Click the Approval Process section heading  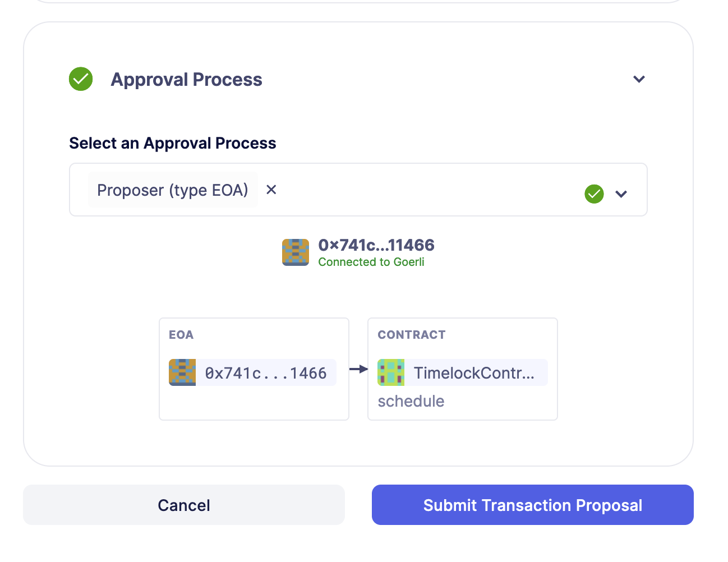(186, 80)
